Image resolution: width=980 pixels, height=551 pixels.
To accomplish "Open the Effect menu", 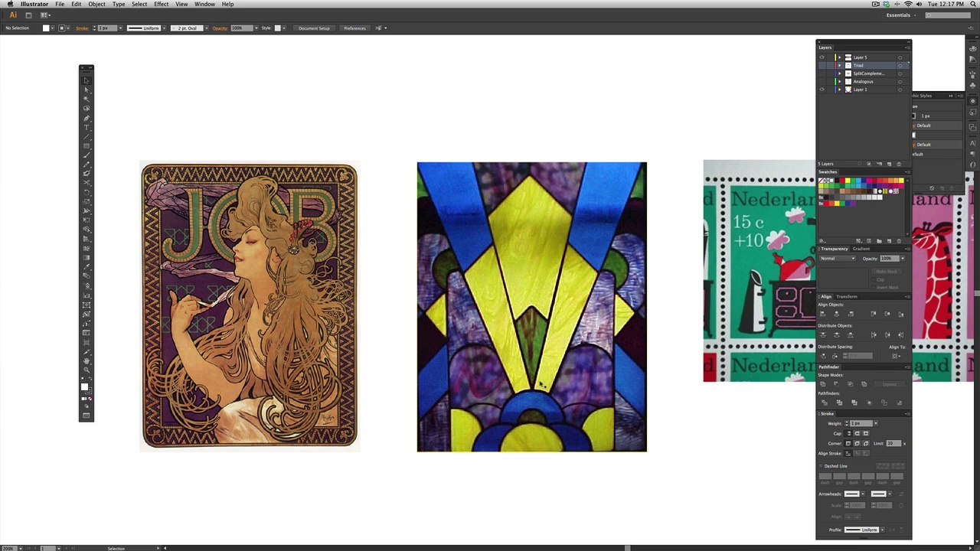I will tap(161, 5).
